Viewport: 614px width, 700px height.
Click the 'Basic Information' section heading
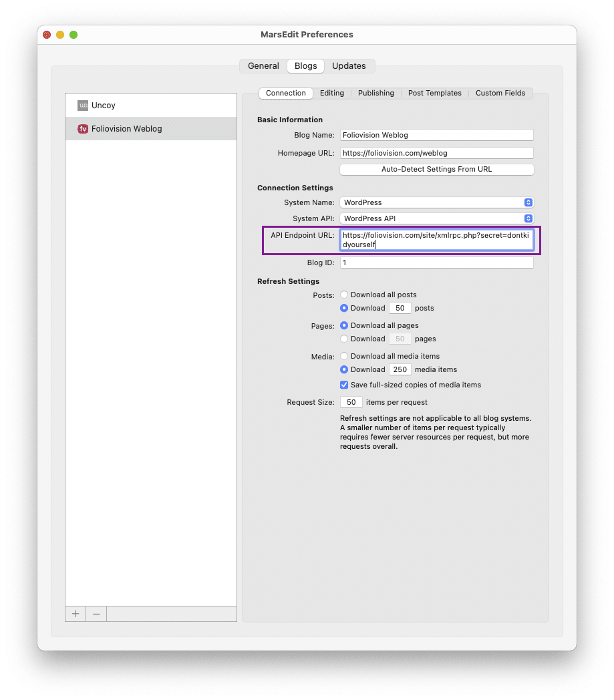(290, 120)
